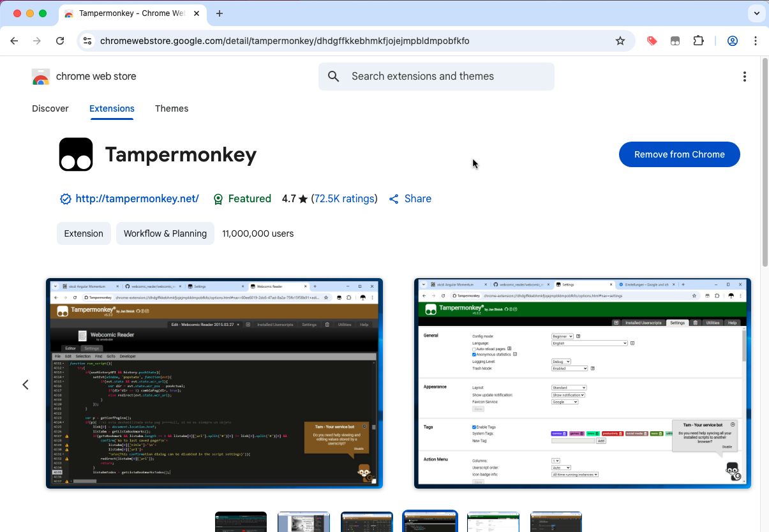This screenshot has width=769, height=532.
Task: Click Remove from Chrome button
Action: pos(679,154)
